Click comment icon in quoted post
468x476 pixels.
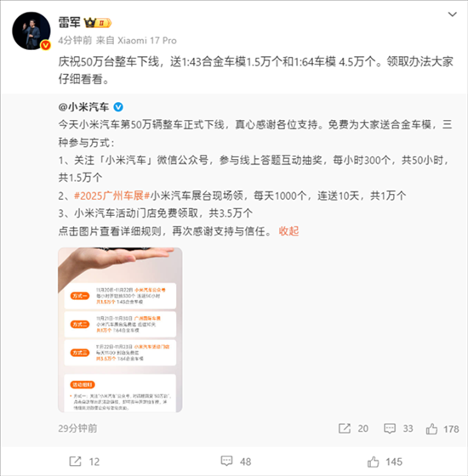(390, 428)
